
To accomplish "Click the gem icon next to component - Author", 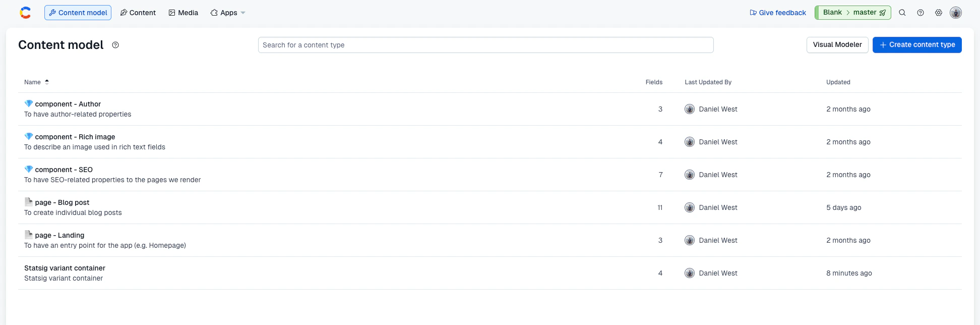I will 29,103.
